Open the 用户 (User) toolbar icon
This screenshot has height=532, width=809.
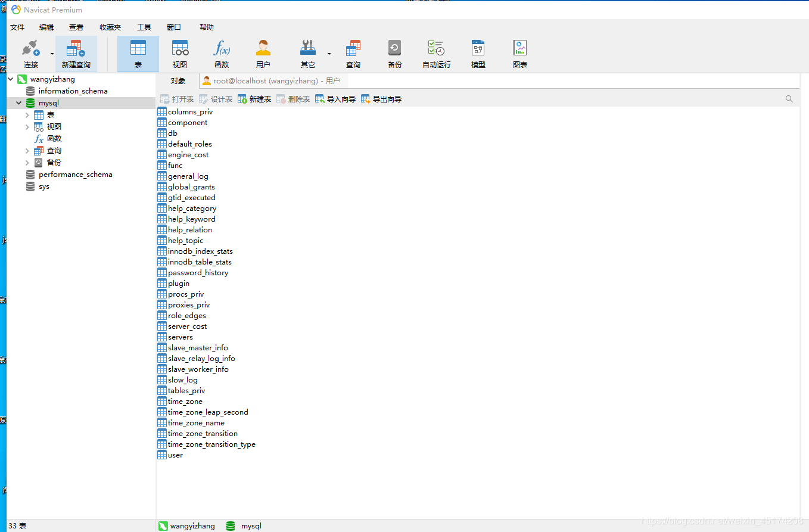[263, 54]
